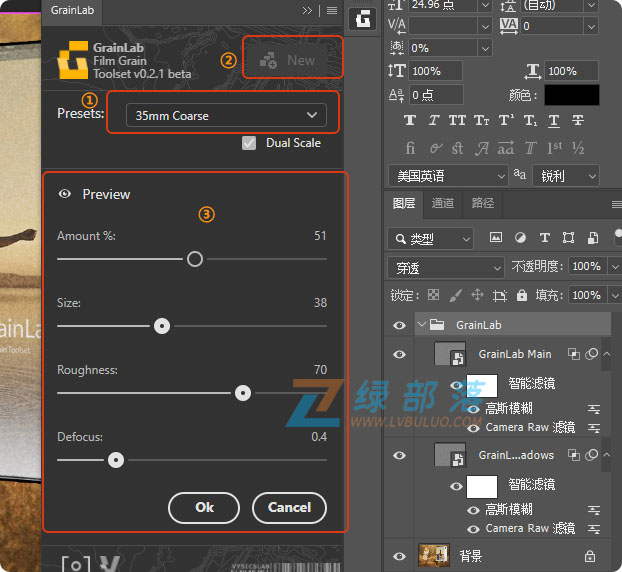Toggle Subscript text style
The image size is (622, 572).
530,120
